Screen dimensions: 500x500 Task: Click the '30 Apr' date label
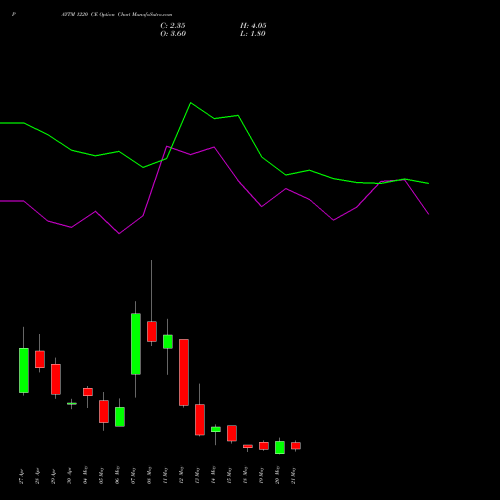coord(70,476)
